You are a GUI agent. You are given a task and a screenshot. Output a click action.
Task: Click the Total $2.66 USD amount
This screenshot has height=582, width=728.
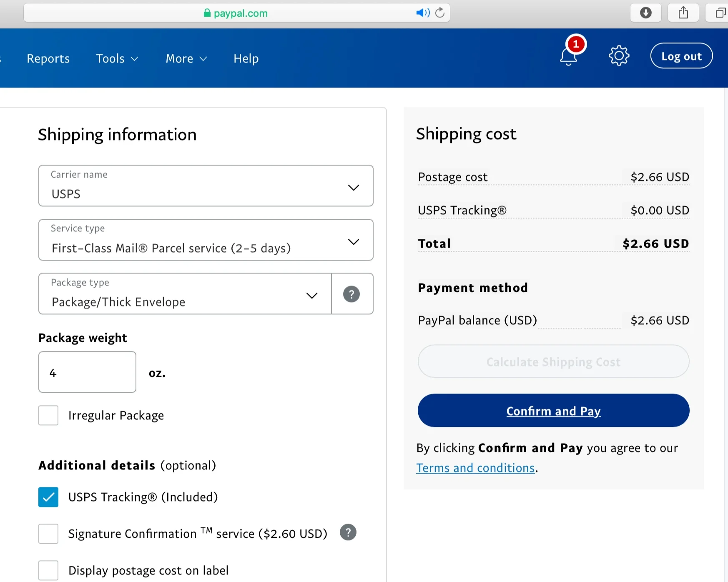click(x=655, y=243)
